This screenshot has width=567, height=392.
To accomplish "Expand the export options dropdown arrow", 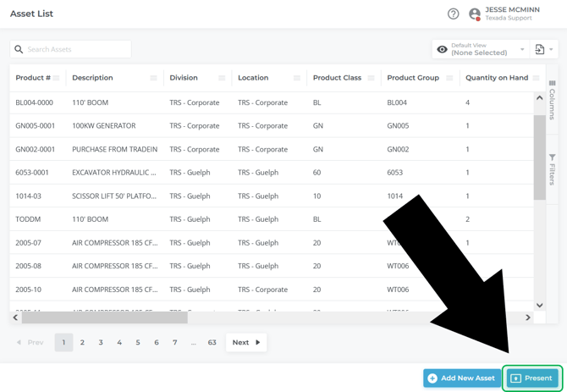I will 551,50.
